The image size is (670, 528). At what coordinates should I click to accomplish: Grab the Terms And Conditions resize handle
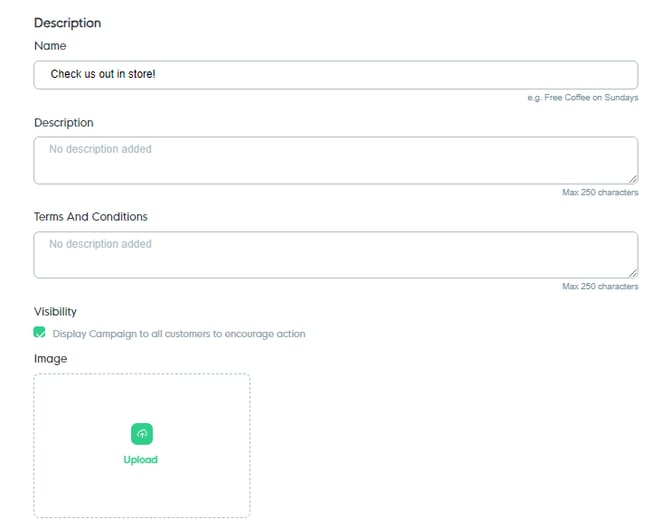click(632, 273)
